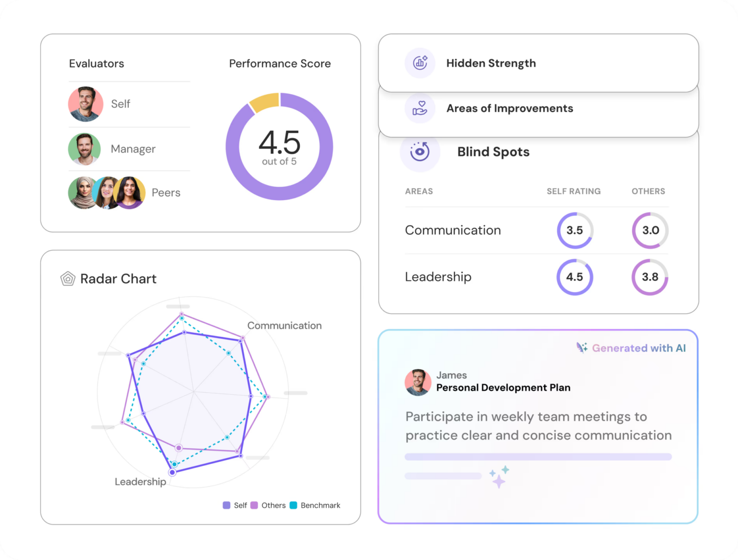Click the Generated with AI sparkle icon

pos(581,348)
